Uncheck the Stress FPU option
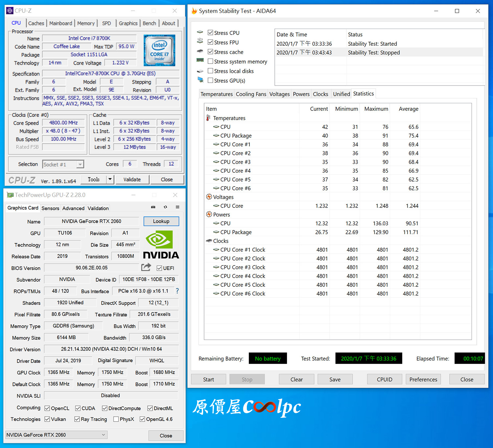 pos(210,42)
